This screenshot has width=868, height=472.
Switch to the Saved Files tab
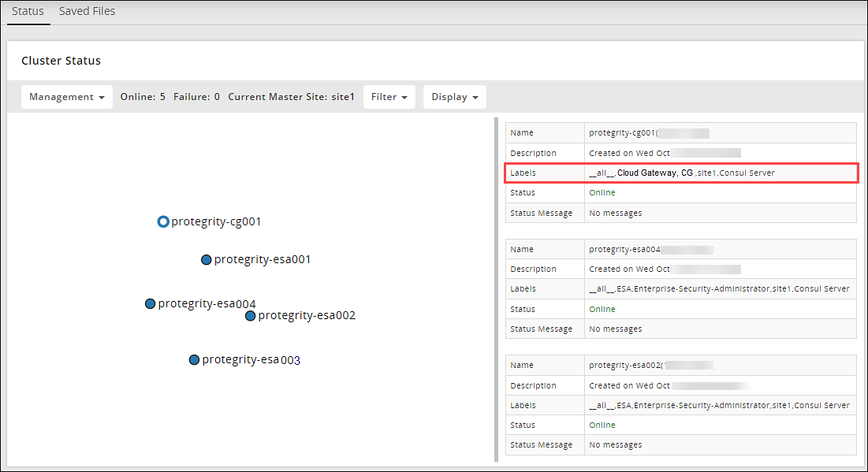coord(87,11)
